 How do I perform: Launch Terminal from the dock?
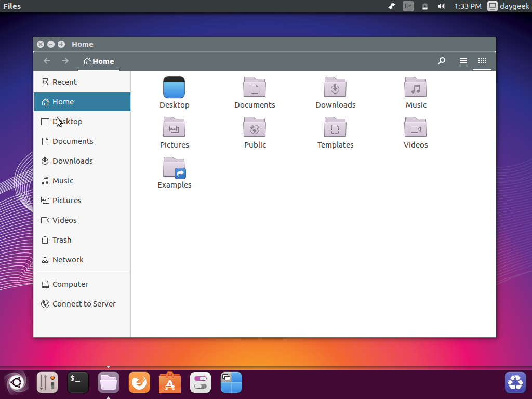coord(78,383)
